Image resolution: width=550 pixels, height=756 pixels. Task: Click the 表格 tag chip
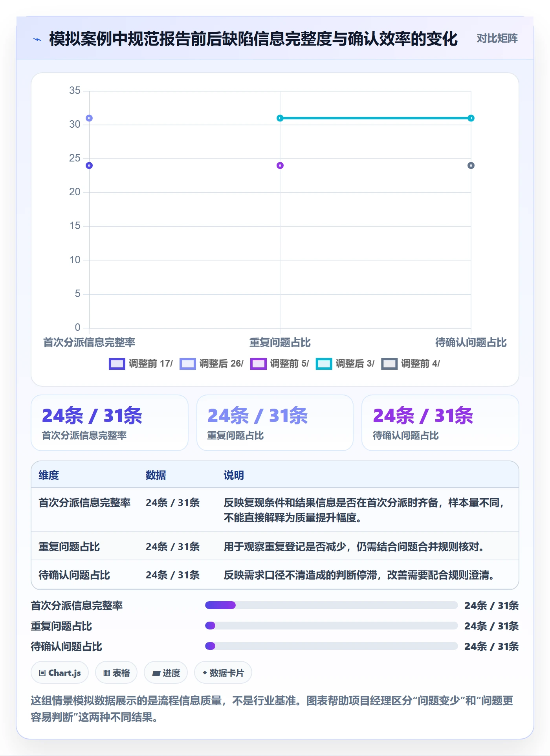tap(116, 673)
